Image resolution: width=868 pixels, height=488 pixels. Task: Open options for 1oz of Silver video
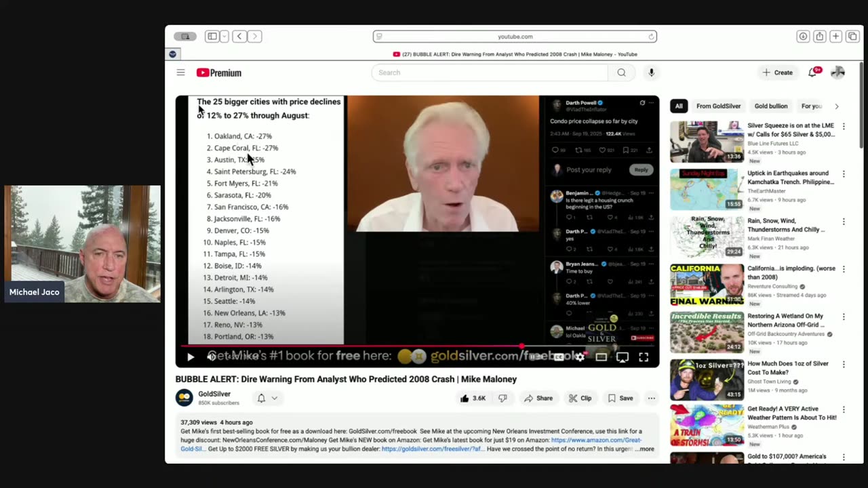(844, 364)
